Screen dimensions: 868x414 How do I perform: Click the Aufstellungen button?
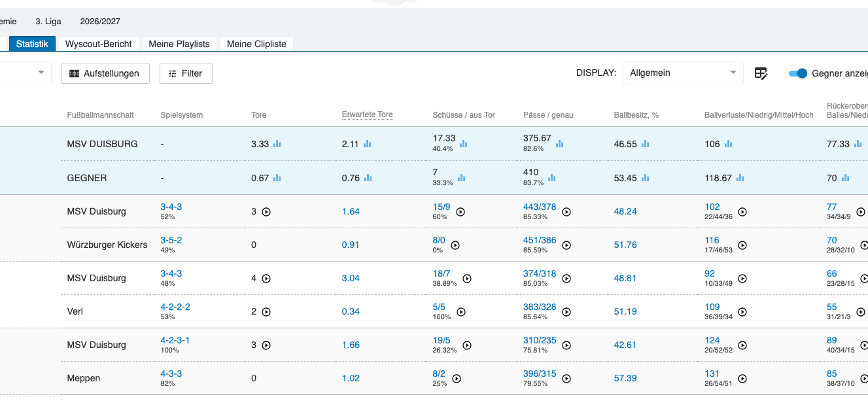105,73
